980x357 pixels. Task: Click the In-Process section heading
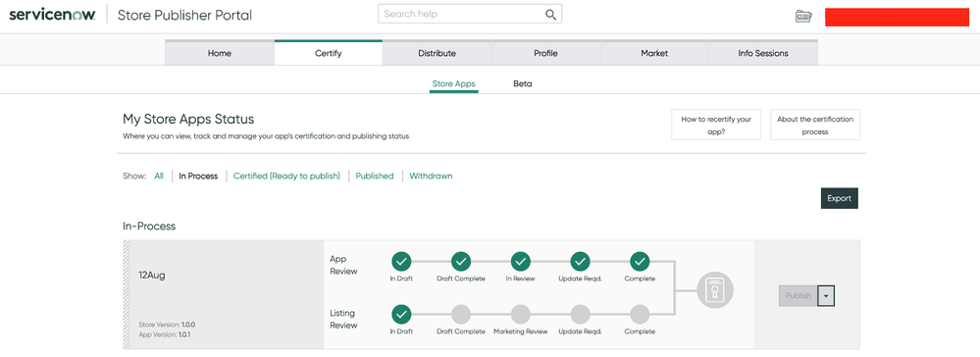tap(149, 227)
